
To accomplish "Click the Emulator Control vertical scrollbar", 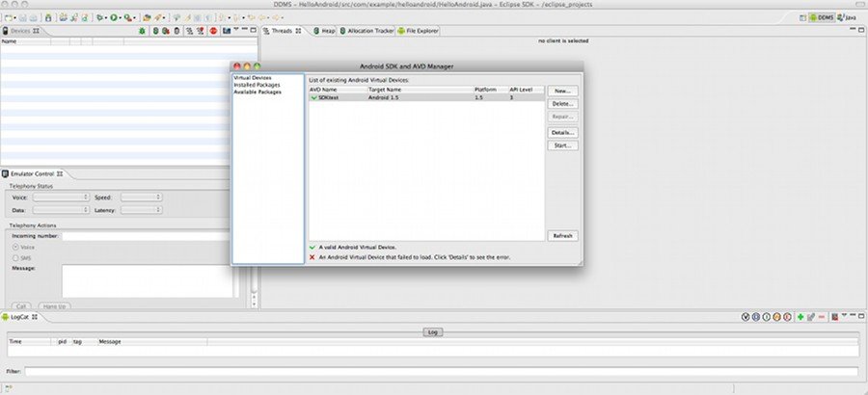I will tap(254, 286).
